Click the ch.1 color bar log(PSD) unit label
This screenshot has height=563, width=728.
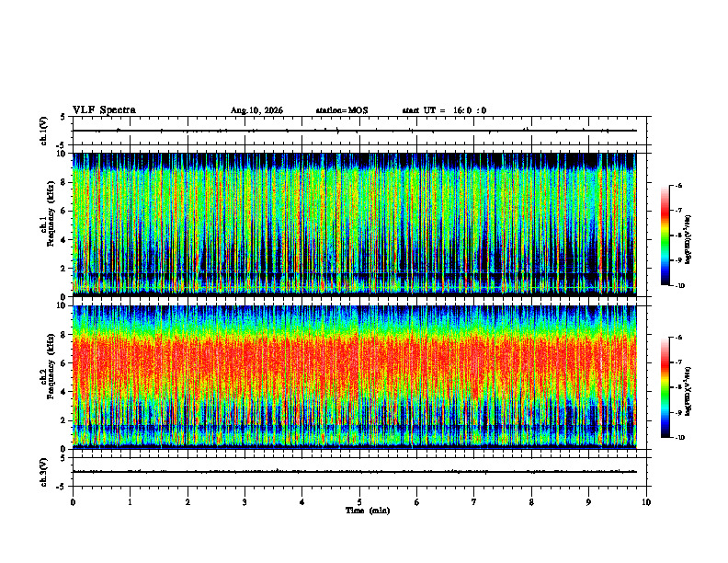point(688,239)
